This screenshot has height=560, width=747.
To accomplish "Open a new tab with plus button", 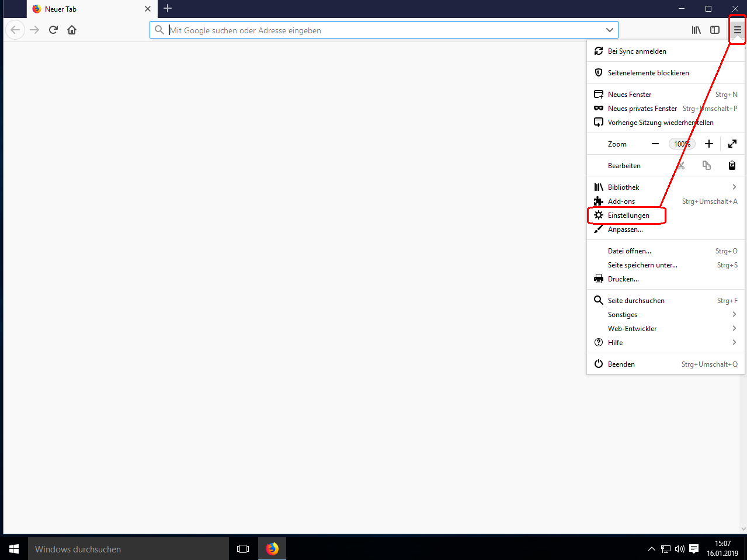I will point(168,9).
